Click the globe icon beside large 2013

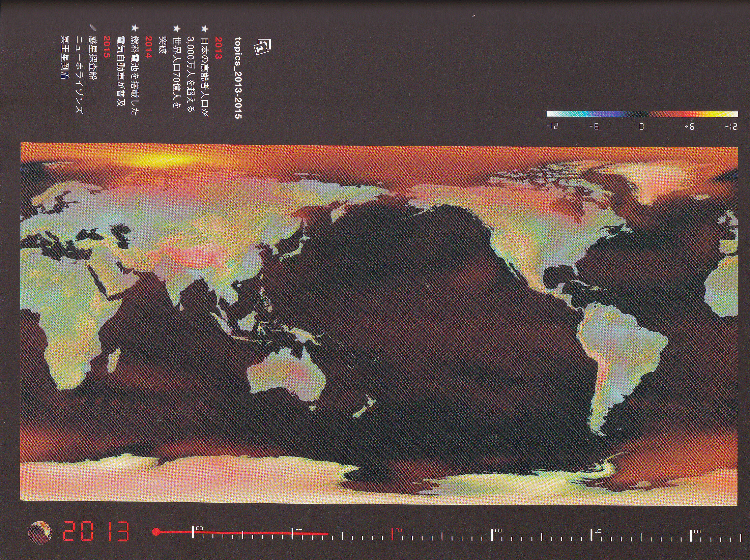click(x=40, y=533)
